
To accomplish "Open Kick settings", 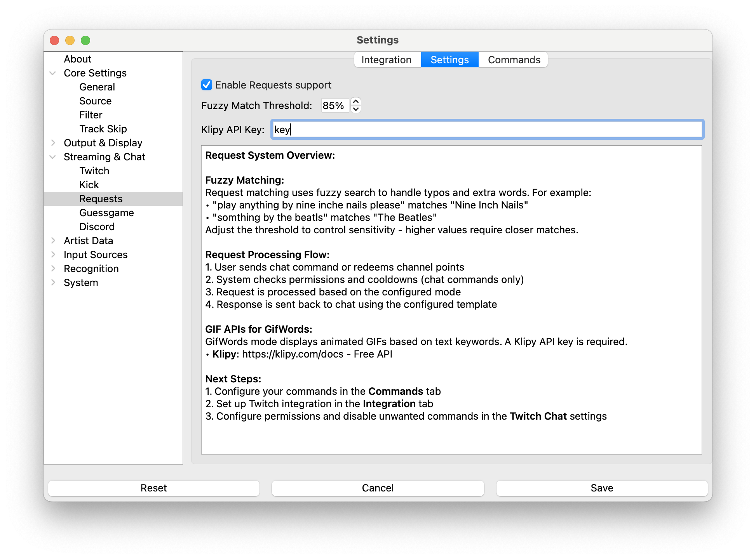I will tap(89, 185).
